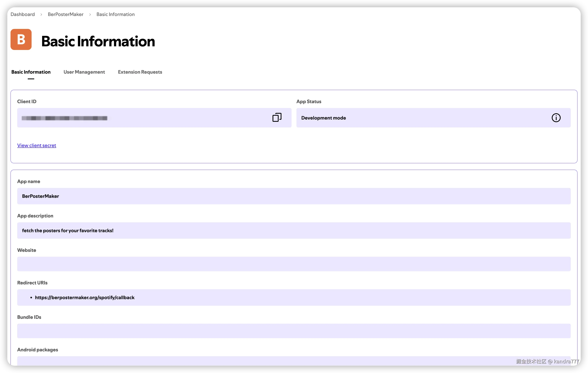Select the Basic Information tab

coord(31,72)
